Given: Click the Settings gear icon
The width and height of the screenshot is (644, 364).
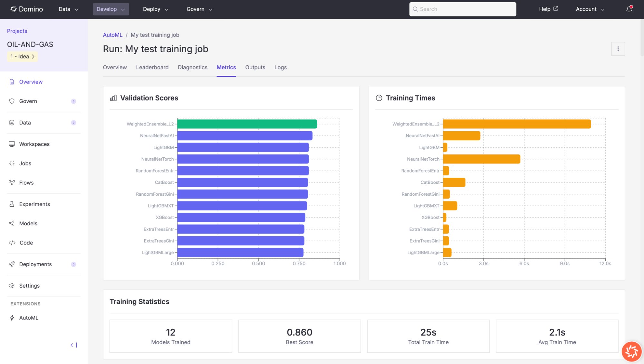Looking at the screenshot, I should (12, 286).
